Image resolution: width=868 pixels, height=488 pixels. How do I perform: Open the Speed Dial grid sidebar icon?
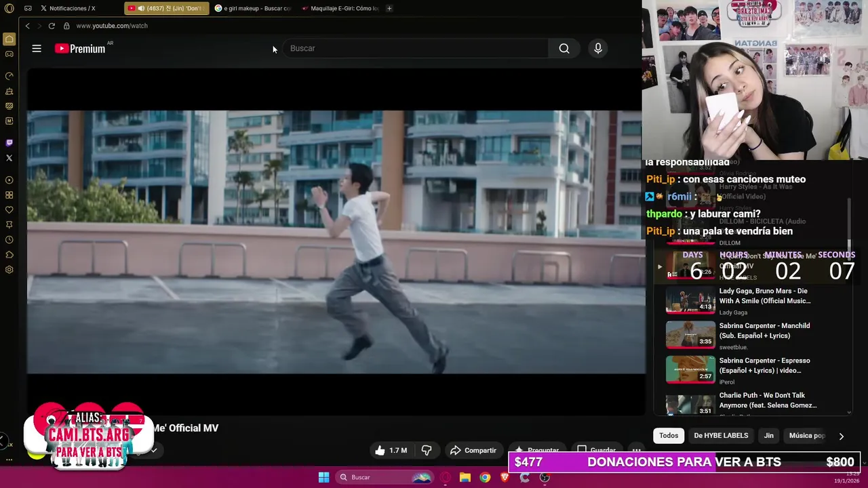pos(9,195)
